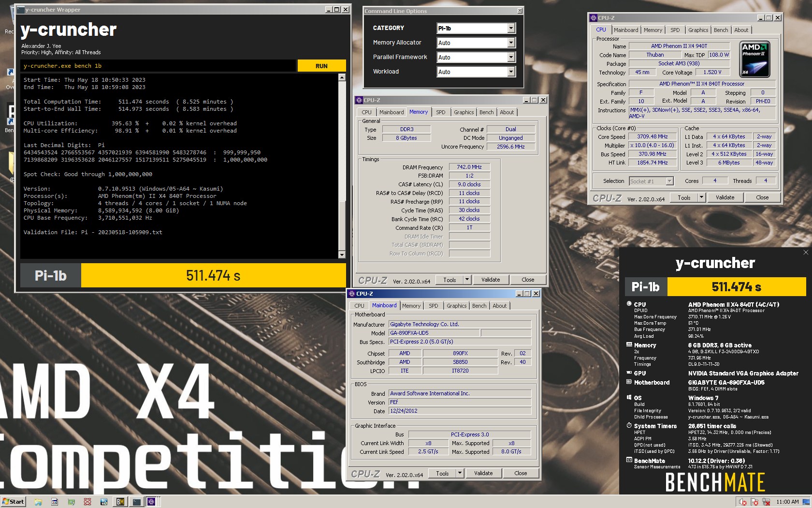Click the y-cruncher.exe bench 1b command field
812x508 pixels.
tap(158, 66)
